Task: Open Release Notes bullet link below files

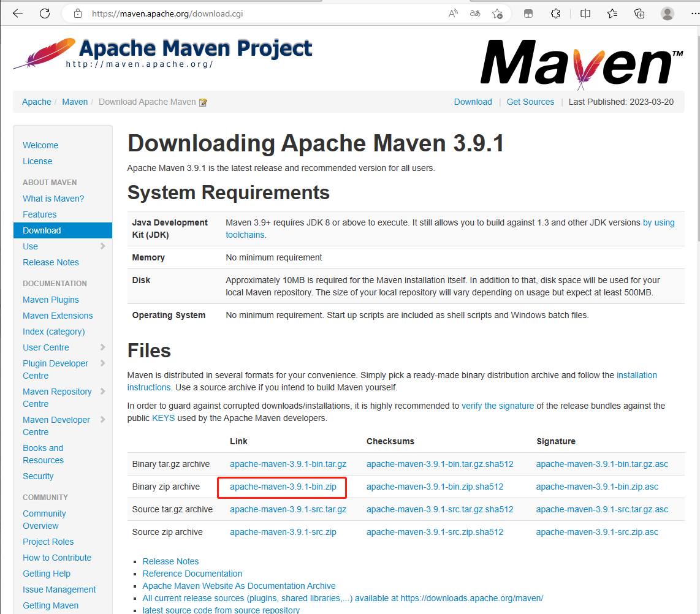Action: pos(170,561)
